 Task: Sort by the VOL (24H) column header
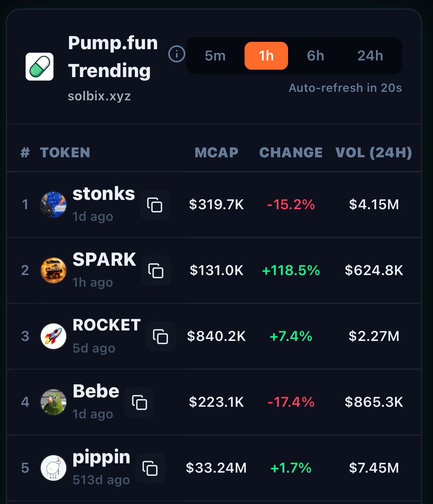[x=373, y=152]
